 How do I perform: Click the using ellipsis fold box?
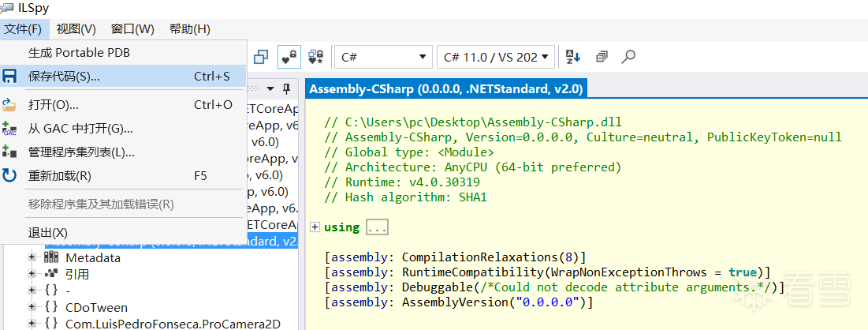point(377,227)
